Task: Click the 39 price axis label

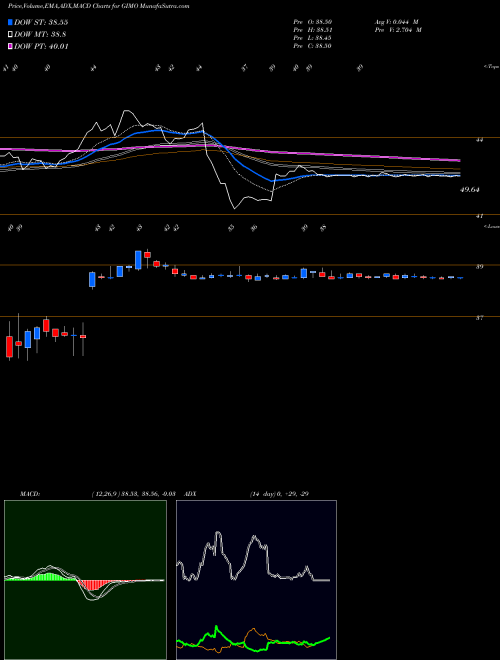Action: (x=479, y=267)
